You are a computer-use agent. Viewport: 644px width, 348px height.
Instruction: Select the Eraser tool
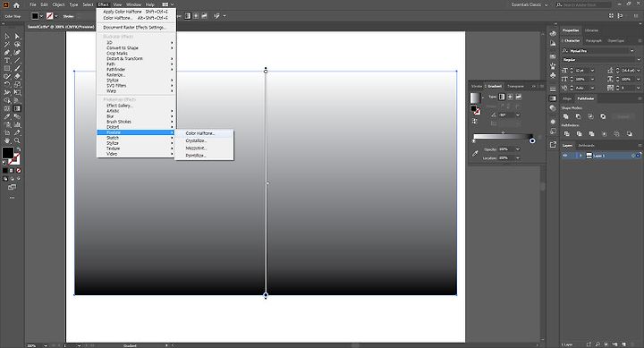point(17,76)
